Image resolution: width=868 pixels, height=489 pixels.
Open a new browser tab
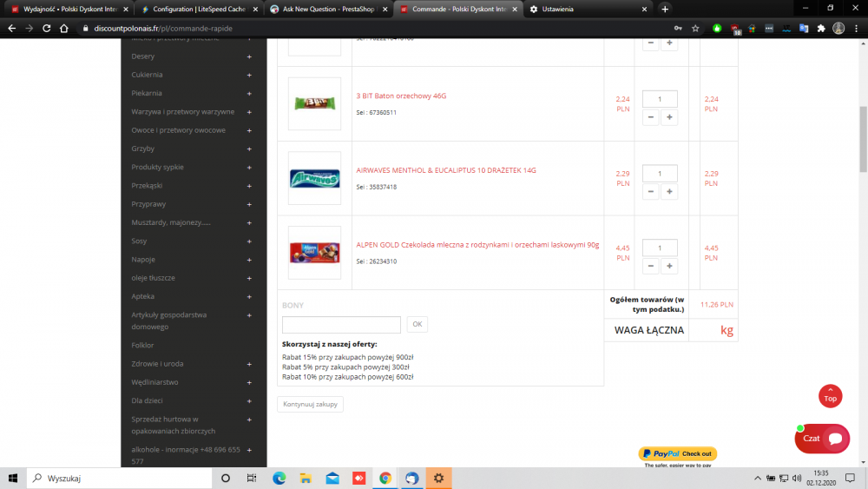[665, 9]
